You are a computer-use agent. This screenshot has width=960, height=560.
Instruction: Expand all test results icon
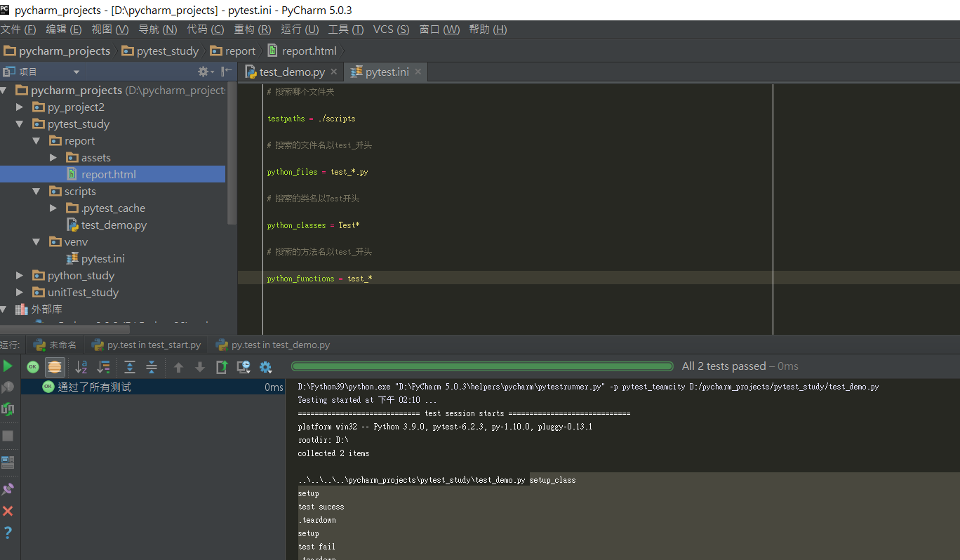coord(130,366)
